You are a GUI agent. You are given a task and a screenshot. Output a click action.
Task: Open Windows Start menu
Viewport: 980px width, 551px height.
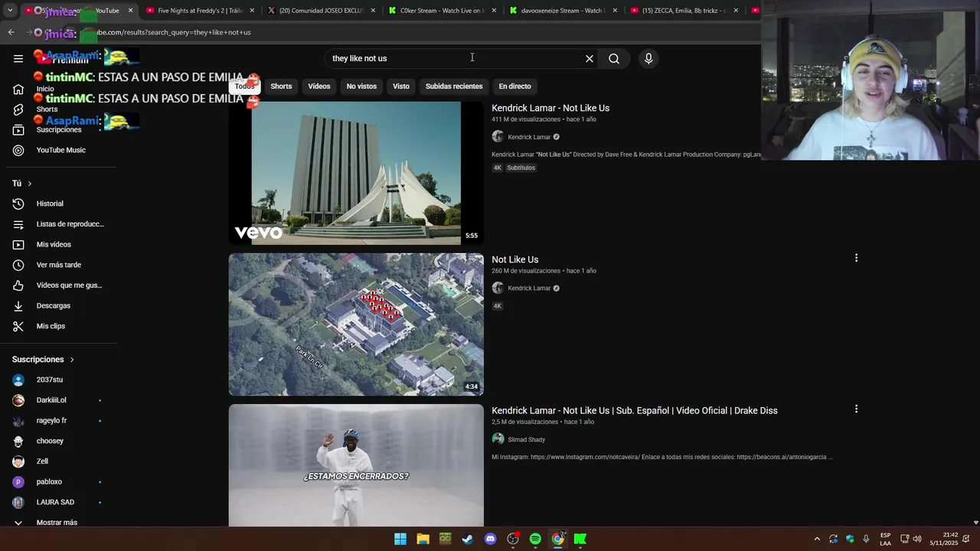click(x=400, y=539)
